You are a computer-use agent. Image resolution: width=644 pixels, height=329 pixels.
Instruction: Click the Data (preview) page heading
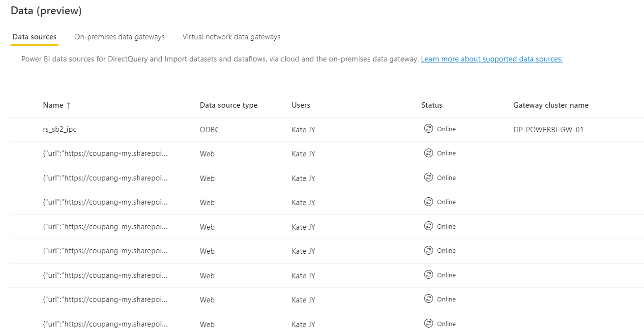click(46, 10)
